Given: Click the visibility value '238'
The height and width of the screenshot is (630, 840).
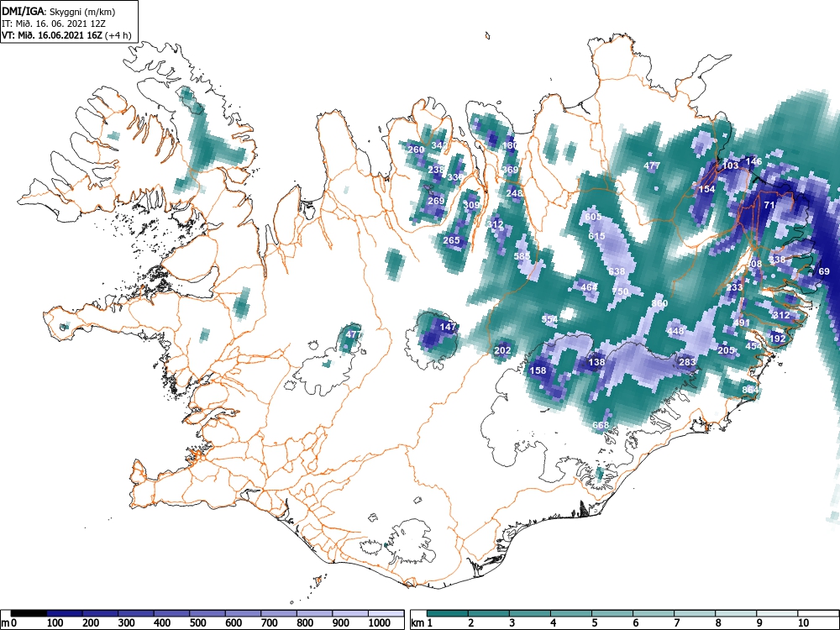Looking at the screenshot, I should [436, 170].
